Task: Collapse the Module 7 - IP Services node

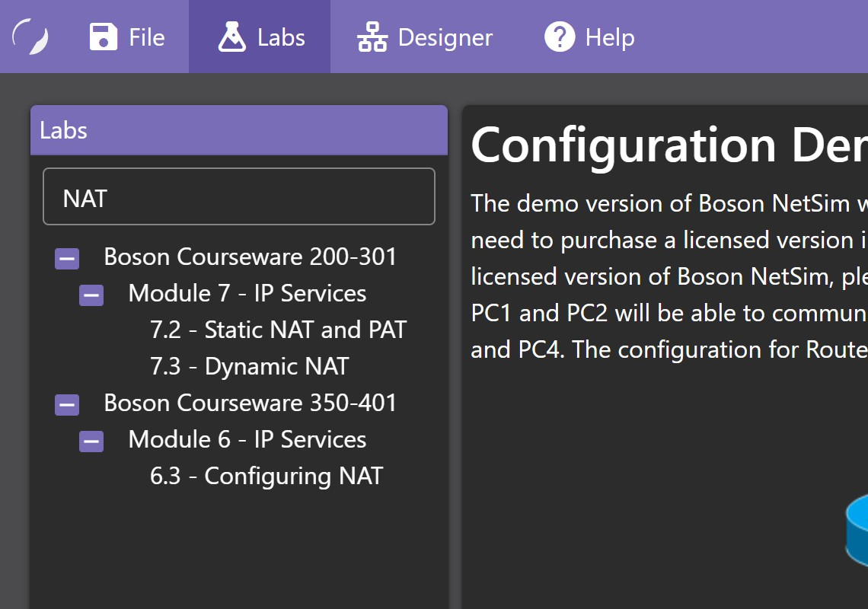Action: [91, 295]
